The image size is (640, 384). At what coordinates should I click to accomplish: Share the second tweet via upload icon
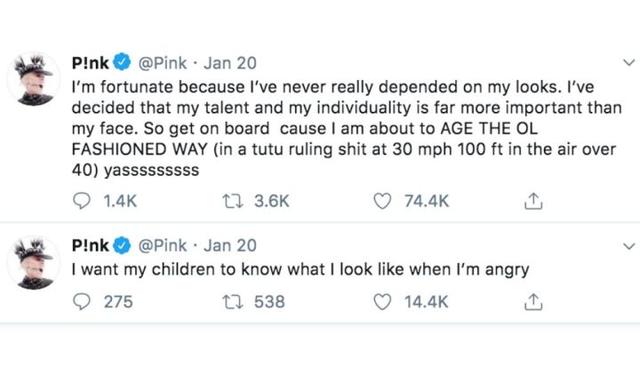pos(533,302)
